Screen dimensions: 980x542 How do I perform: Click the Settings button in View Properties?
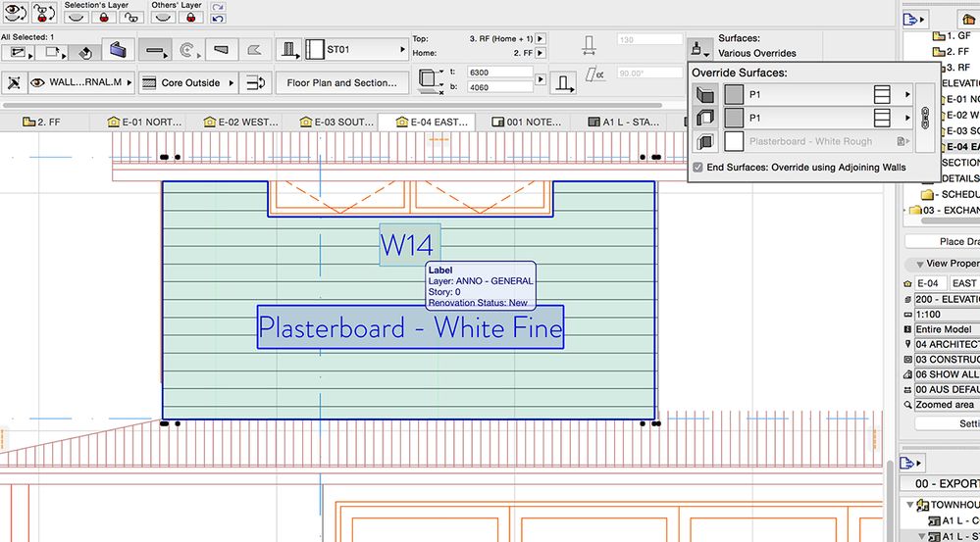(948, 423)
